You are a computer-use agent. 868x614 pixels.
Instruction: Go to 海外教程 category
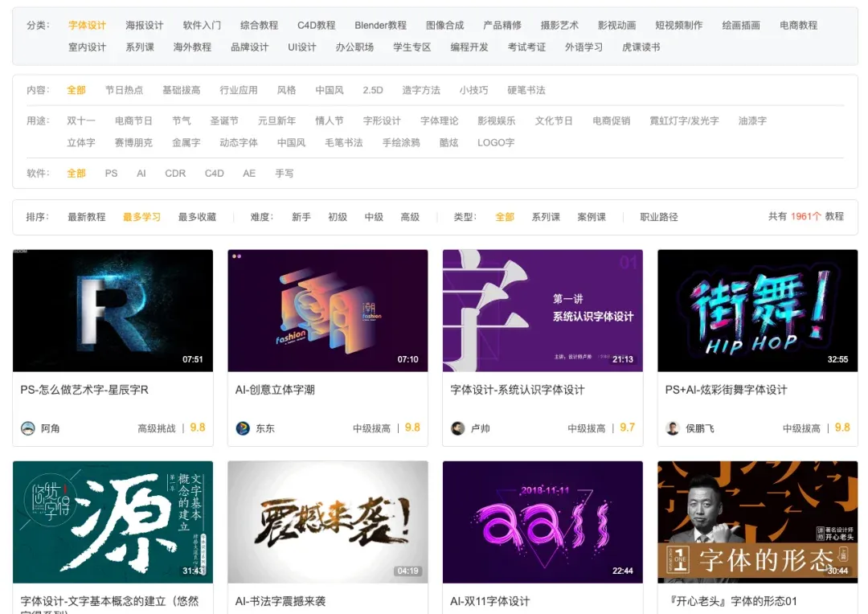192,47
